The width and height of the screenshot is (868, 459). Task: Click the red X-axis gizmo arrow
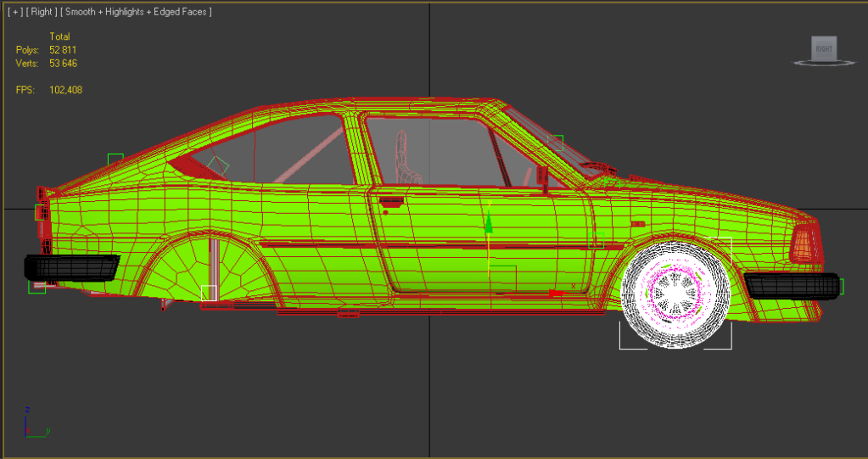(556, 294)
